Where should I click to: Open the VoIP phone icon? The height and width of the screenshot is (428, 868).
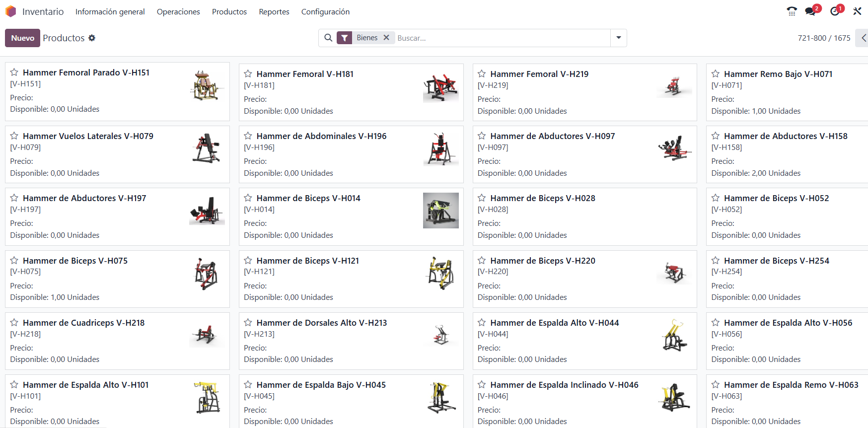pos(792,11)
